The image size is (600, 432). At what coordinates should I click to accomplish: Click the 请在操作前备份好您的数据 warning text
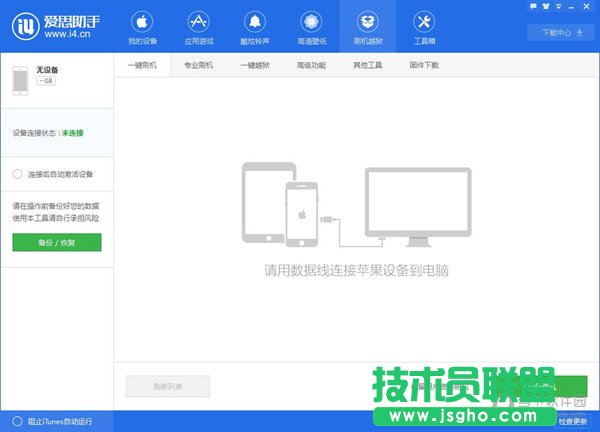[x=56, y=206]
